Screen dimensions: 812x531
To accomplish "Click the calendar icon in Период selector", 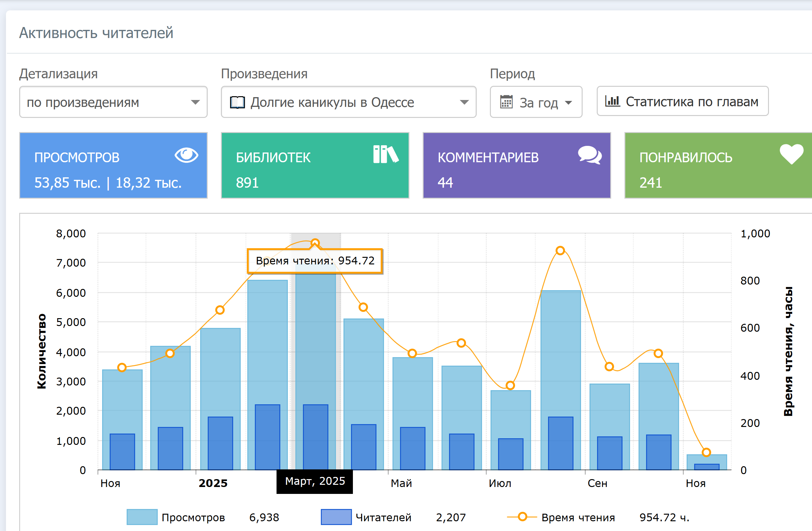I will click(506, 102).
